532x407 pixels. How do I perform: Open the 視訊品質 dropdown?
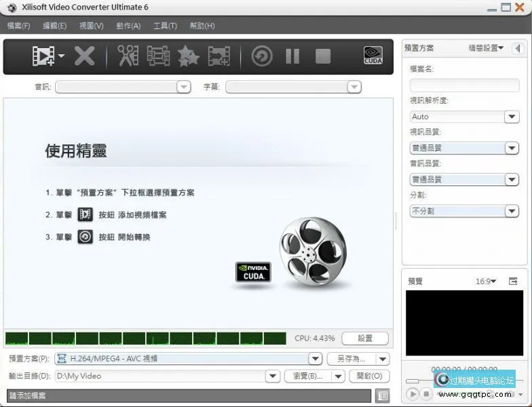(512, 148)
